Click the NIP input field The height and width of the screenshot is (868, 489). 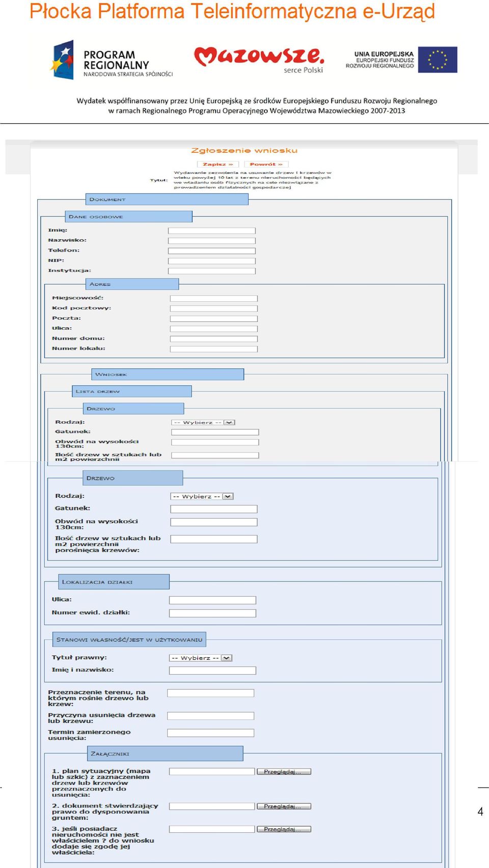coord(212,261)
